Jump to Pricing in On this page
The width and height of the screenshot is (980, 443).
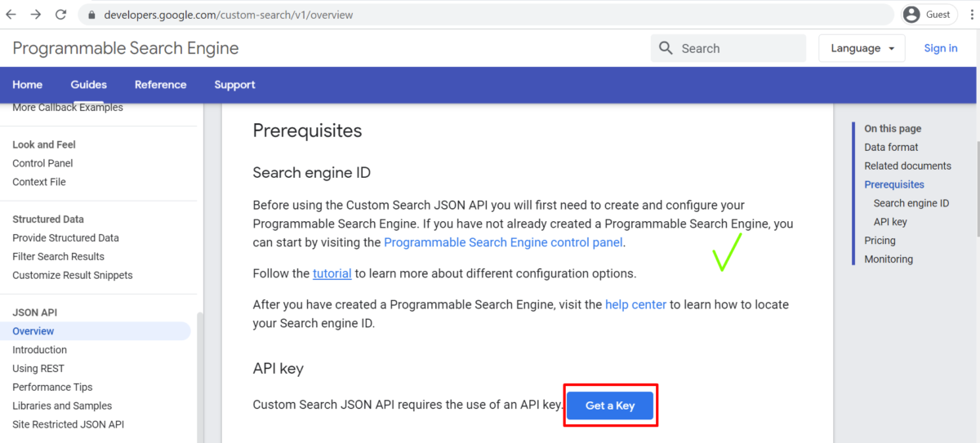click(x=880, y=241)
